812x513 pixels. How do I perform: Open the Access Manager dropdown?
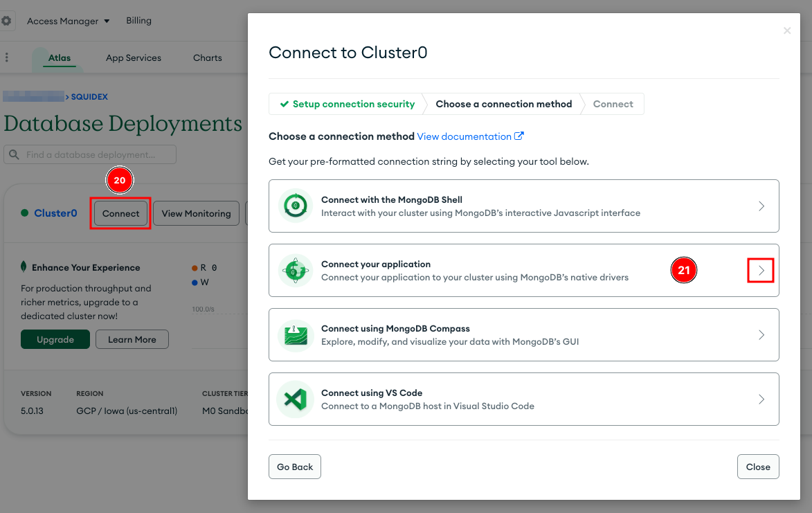(68, 21)
